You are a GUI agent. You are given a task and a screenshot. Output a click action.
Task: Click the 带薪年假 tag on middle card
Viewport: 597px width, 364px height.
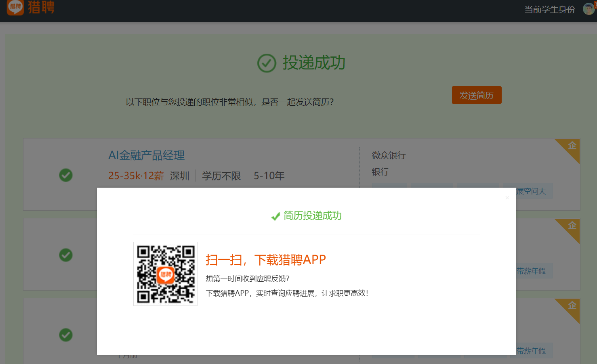pos(535,271)
